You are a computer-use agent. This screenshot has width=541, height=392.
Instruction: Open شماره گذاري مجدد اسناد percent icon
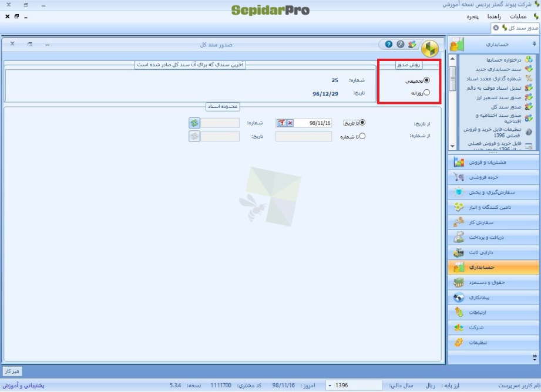pos(528,79)
